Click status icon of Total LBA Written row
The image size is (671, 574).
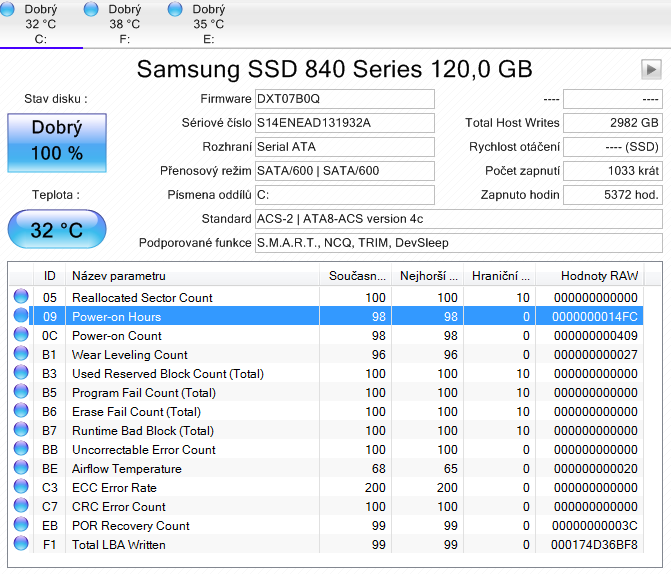pos(21,544)
